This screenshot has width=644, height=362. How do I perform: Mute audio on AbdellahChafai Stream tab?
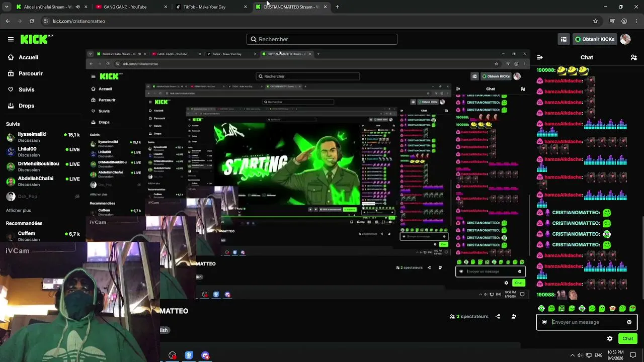[77, 7]
